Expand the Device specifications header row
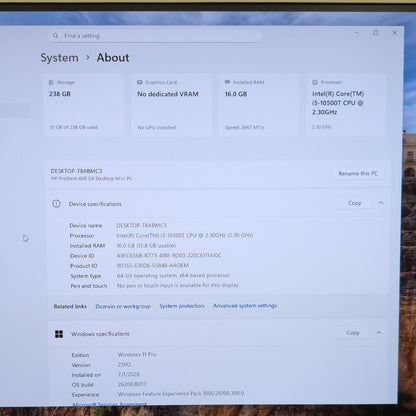Screen dimensions: 416x416 point(218,203)
